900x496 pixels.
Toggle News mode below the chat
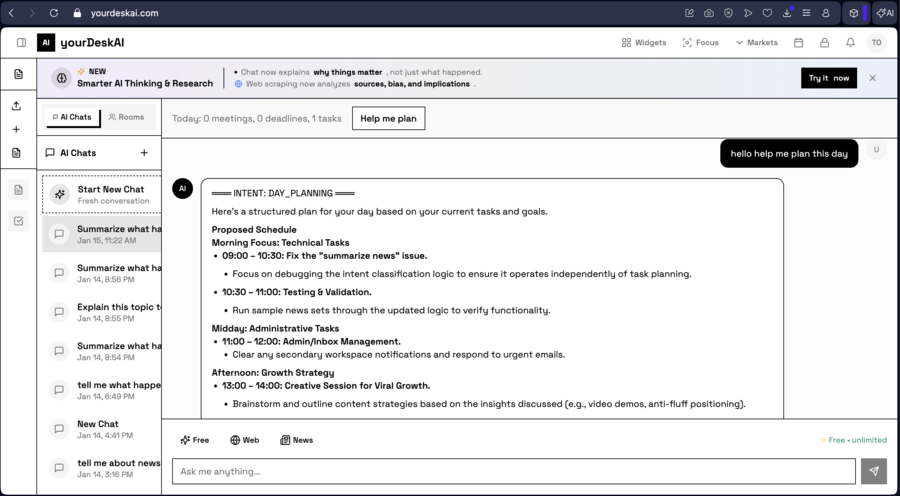(x=296, y=440)
